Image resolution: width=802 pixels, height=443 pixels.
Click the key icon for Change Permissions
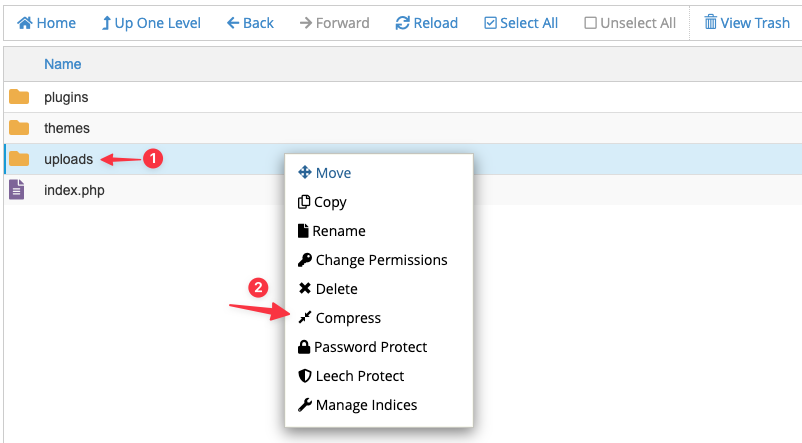click(305, 260)
